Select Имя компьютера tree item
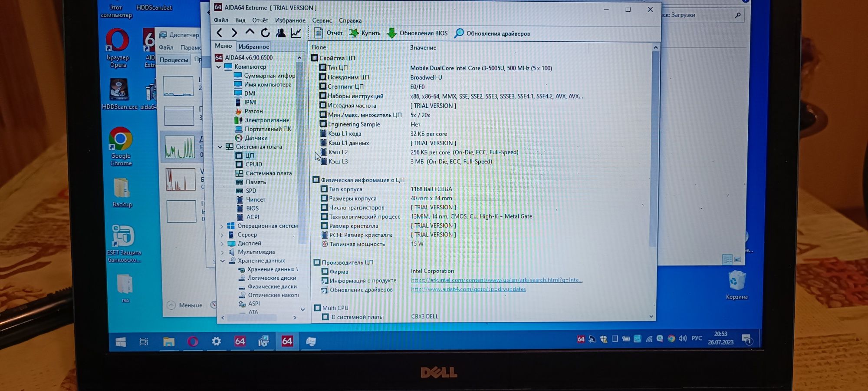The height and width of the screenshot is (391, 868). 263,84
